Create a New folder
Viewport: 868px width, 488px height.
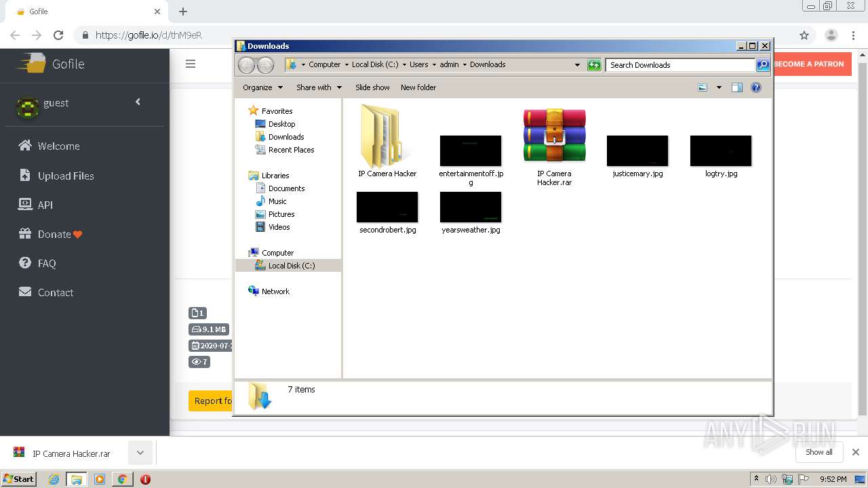(x=418, y=87)
